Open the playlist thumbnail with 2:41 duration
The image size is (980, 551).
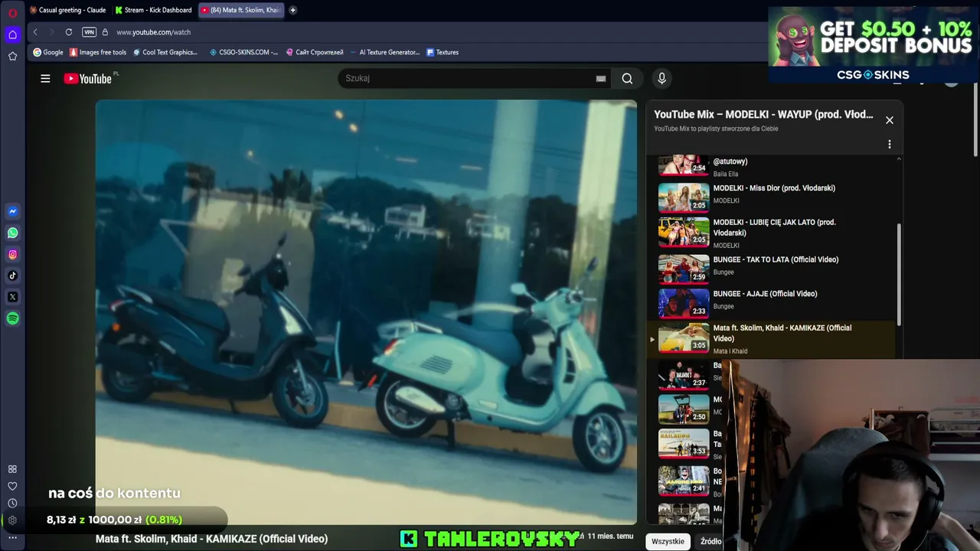coord(684,481)
